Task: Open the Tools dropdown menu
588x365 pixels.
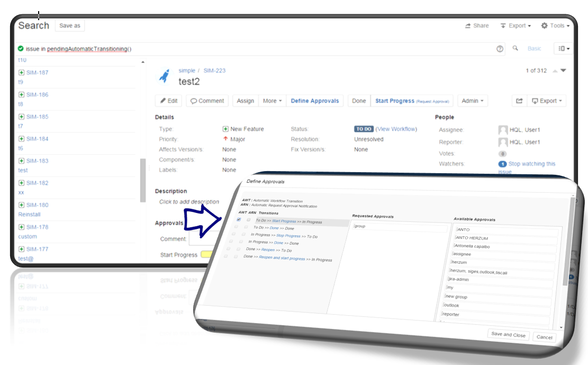Action: (555, 25)
